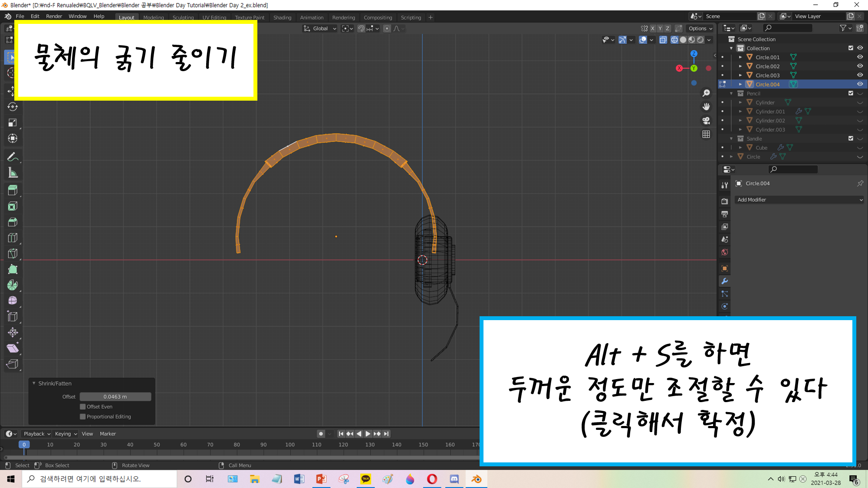Select the Annotate pencil tool
Image resolution: width=868 pixels, height=488 pixels.
click(13, 157)
